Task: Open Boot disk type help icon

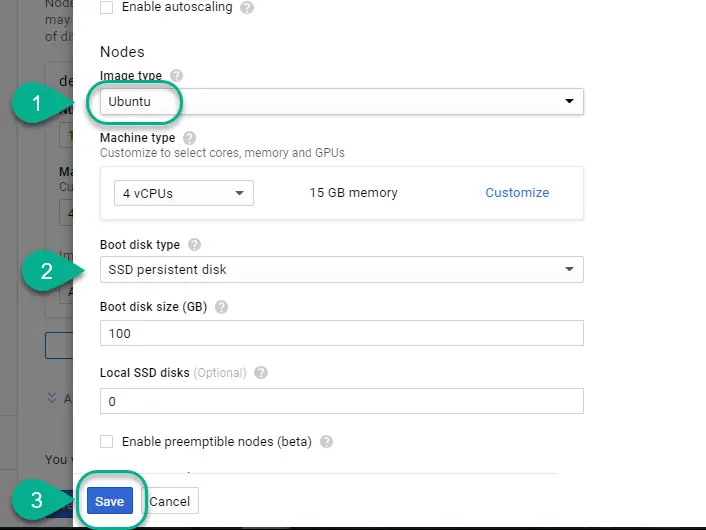Action: click(194, 245)
